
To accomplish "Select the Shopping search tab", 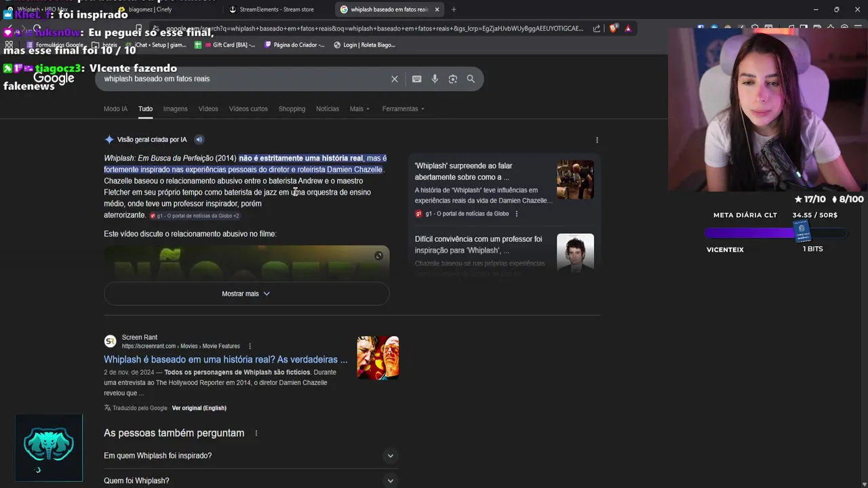I will [292, 109].
